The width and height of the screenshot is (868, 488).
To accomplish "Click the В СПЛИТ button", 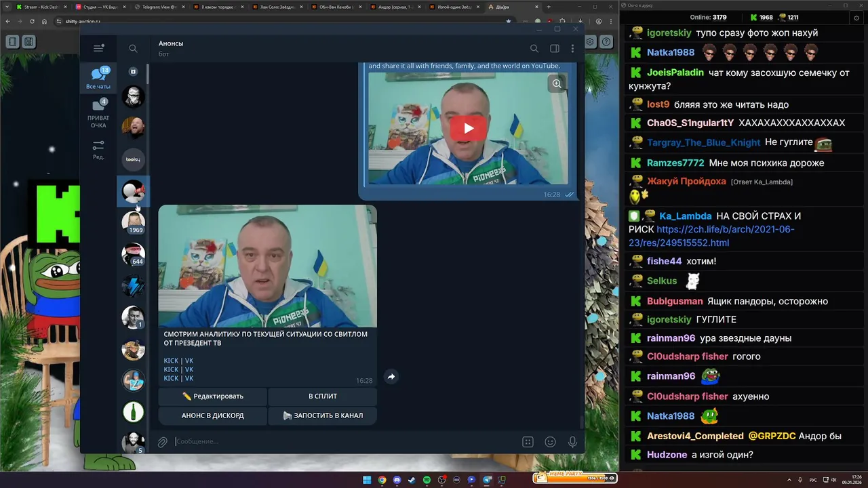I will click(323, 396).
